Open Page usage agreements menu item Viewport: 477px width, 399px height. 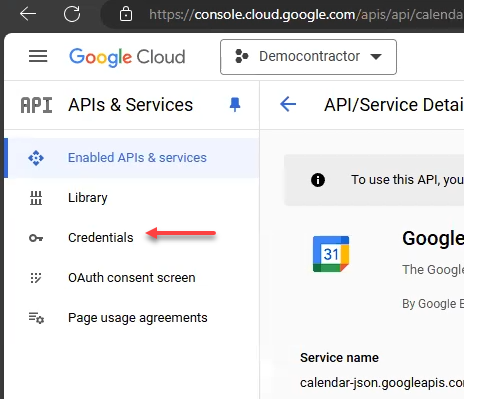tap(132, 318)
